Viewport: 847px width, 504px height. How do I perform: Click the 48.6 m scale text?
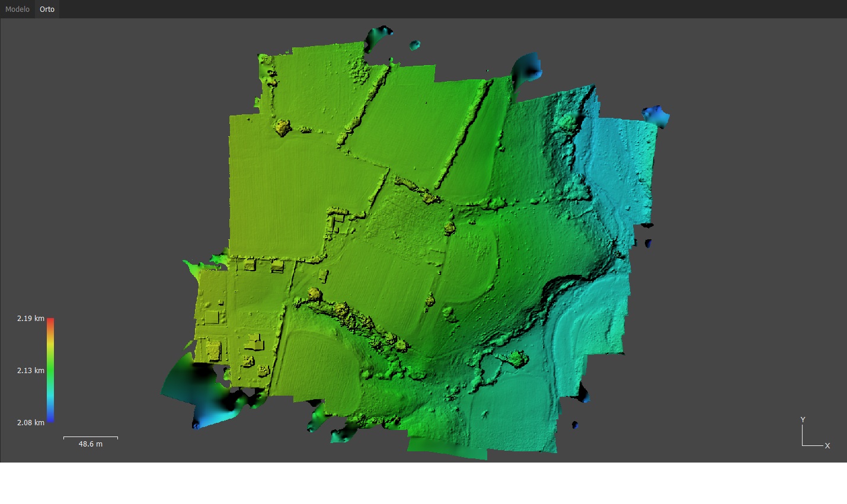point(91,444)
